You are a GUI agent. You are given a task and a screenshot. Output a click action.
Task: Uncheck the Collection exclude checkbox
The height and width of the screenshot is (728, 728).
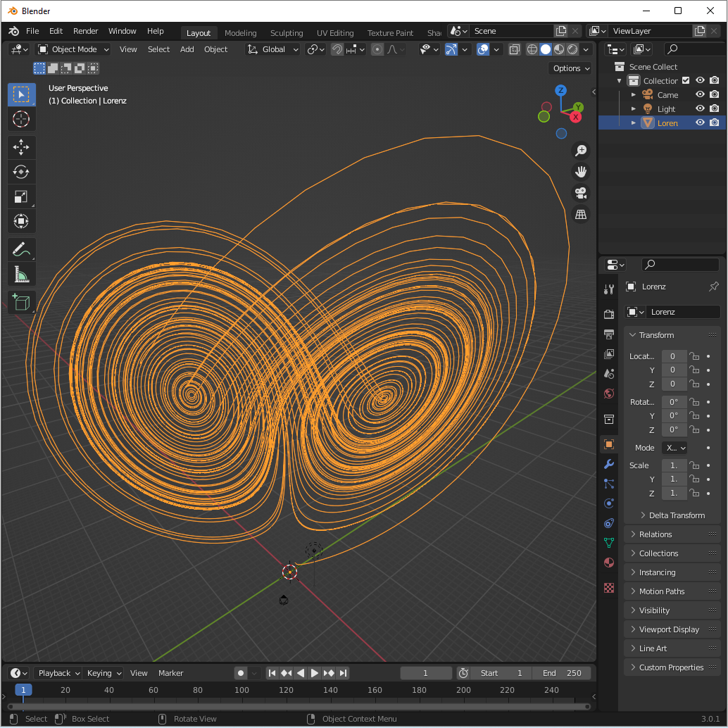pyautogui.click(x=686, y=80)
